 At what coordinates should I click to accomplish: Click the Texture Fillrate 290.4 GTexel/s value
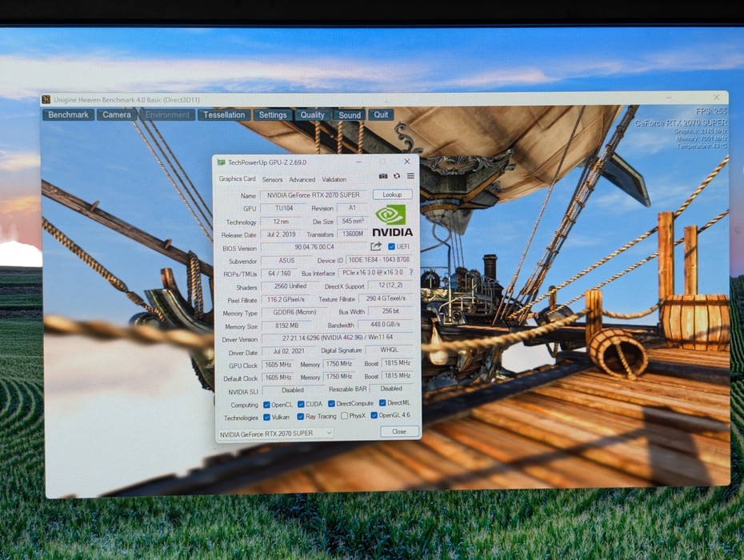point(386,298)
